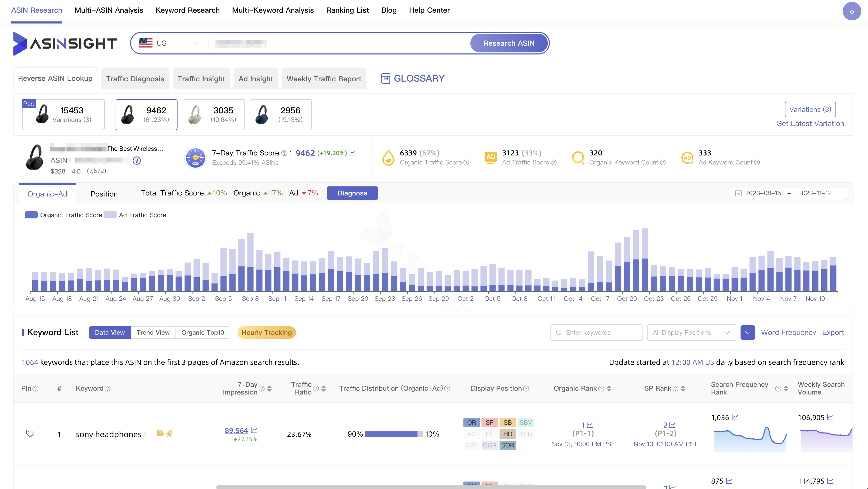Toggle the SOR display position tag
Screen dimensions: 868x489
pos(508,445)
